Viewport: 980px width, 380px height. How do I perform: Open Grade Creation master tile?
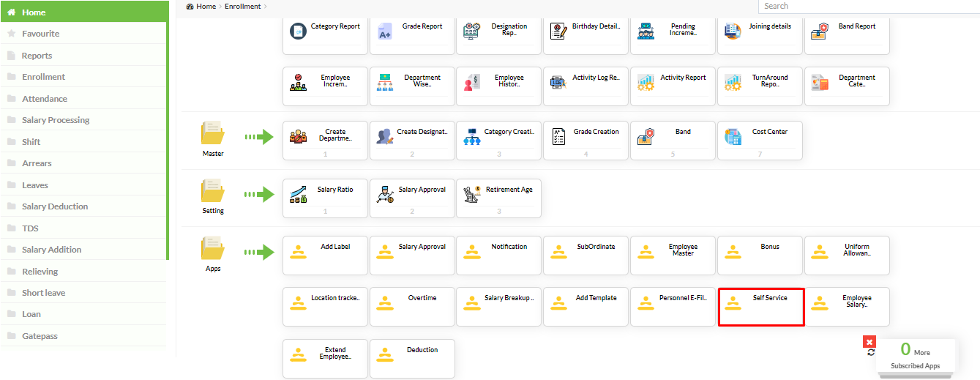(x=586, y=141)
